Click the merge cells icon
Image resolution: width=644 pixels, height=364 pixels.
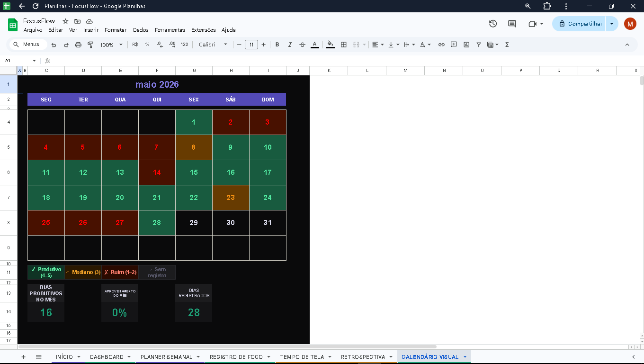[357, 45]
